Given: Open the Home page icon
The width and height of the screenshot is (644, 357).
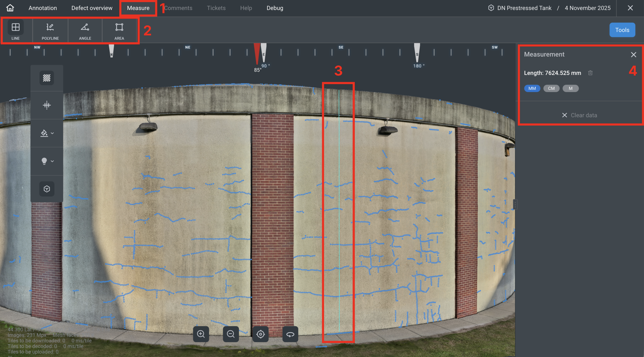Looking at the screenshot, I should click(x=10, y=8).
